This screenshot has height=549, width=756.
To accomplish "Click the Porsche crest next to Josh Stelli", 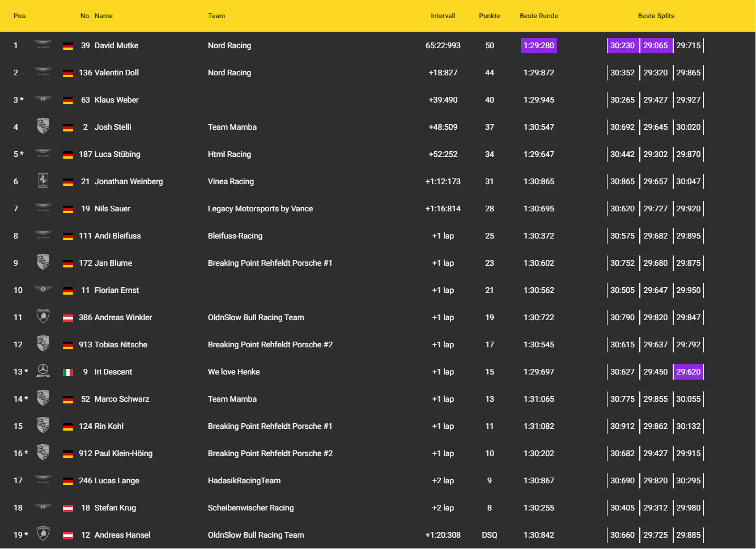I will coord(43,126).
